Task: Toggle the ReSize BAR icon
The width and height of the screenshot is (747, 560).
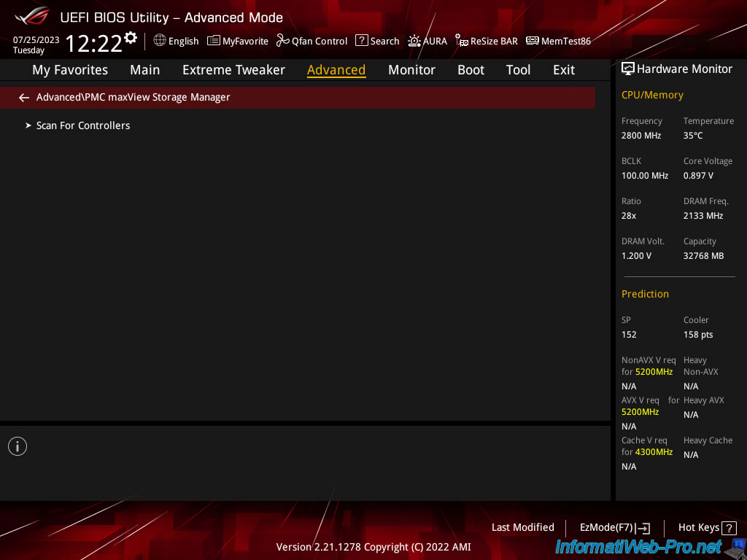Action: 462,41
